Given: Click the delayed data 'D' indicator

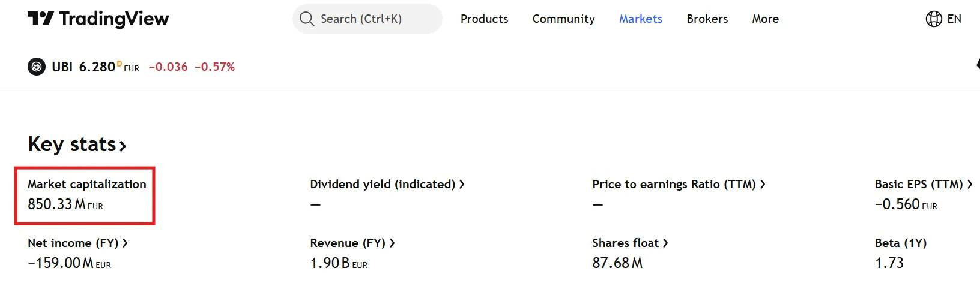Looking at the screenshot, I should click(119, 64).
